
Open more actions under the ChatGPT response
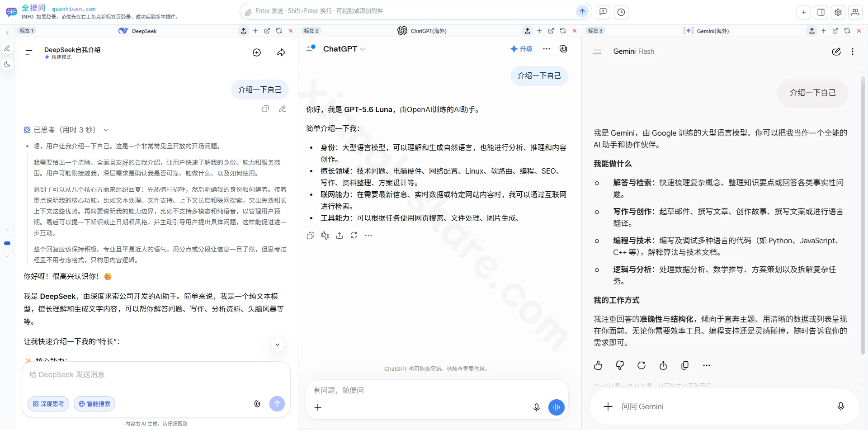368,236
